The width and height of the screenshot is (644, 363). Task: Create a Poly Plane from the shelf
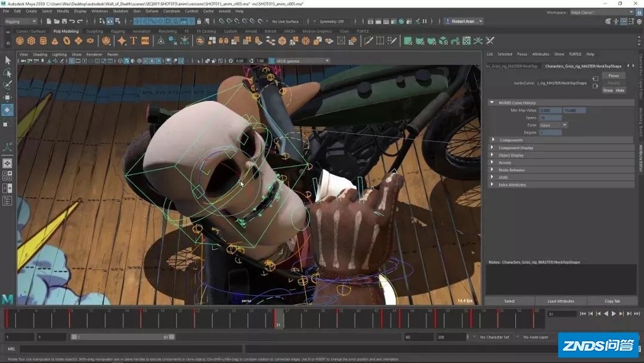click(79, 41)
